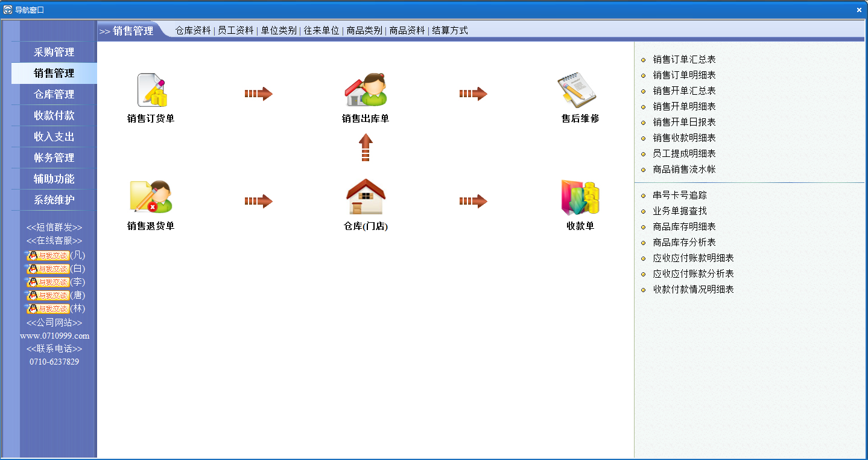
Task: Open 系统维护 module
Action: pos(54,200)
